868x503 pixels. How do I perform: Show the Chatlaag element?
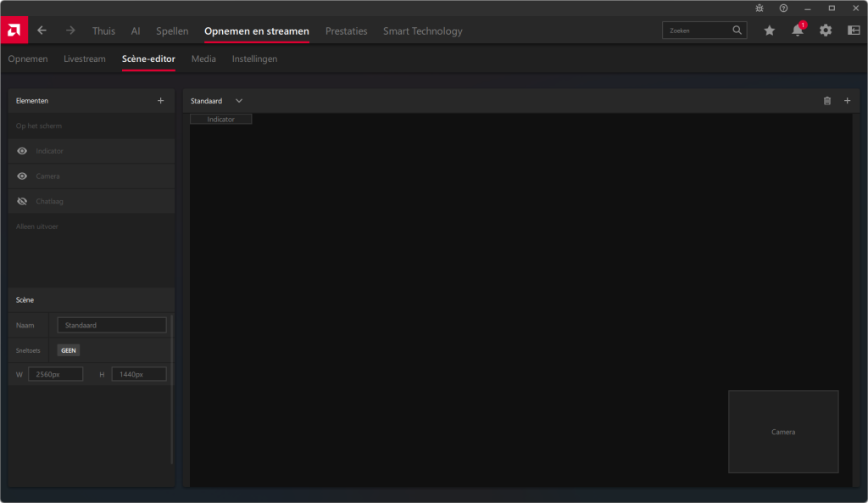pos(22,202)
